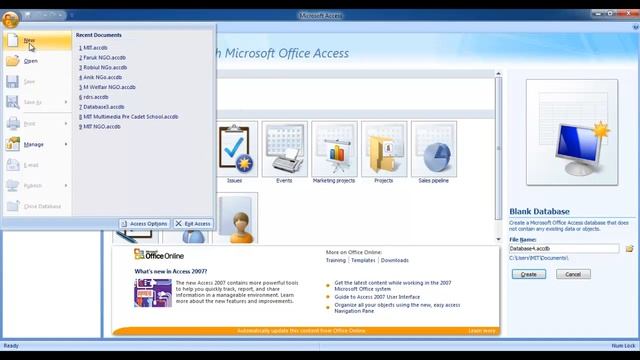
Task: Click the help icon at top-right corner
Action: point(636,27)
